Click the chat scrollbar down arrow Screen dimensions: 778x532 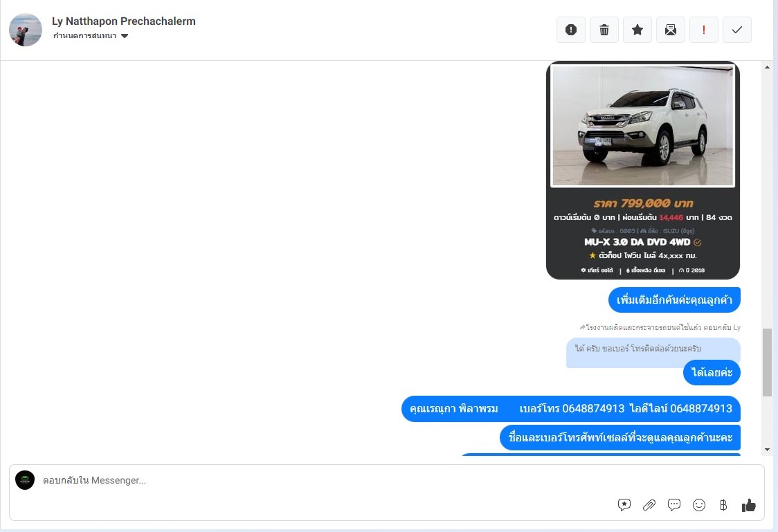767,450
